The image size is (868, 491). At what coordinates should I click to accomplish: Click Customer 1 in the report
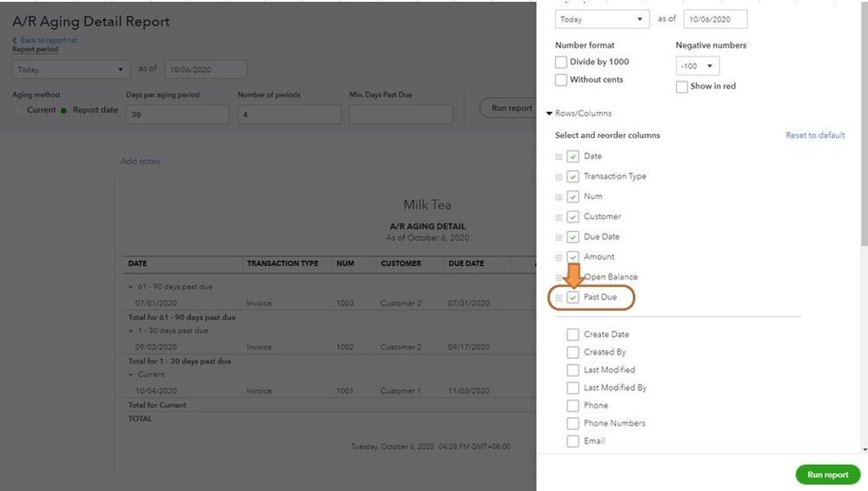tap(401, 391)
